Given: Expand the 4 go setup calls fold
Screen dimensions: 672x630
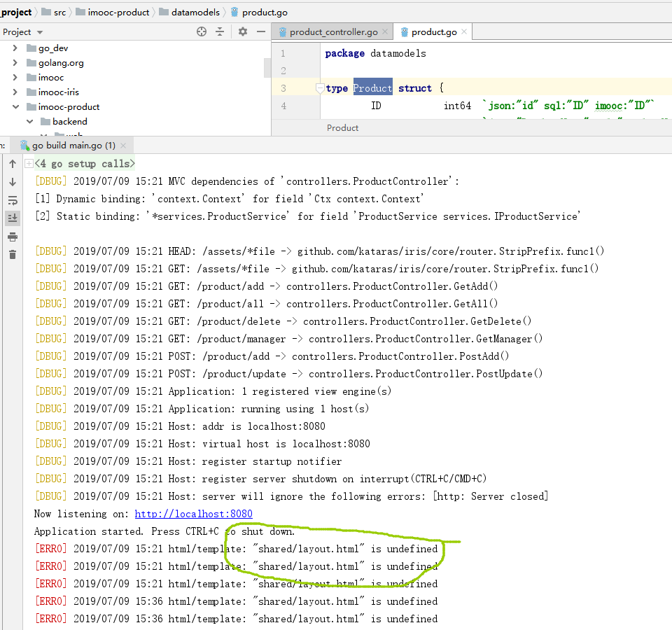Looking at the screenshot, I should pos(29,163).
